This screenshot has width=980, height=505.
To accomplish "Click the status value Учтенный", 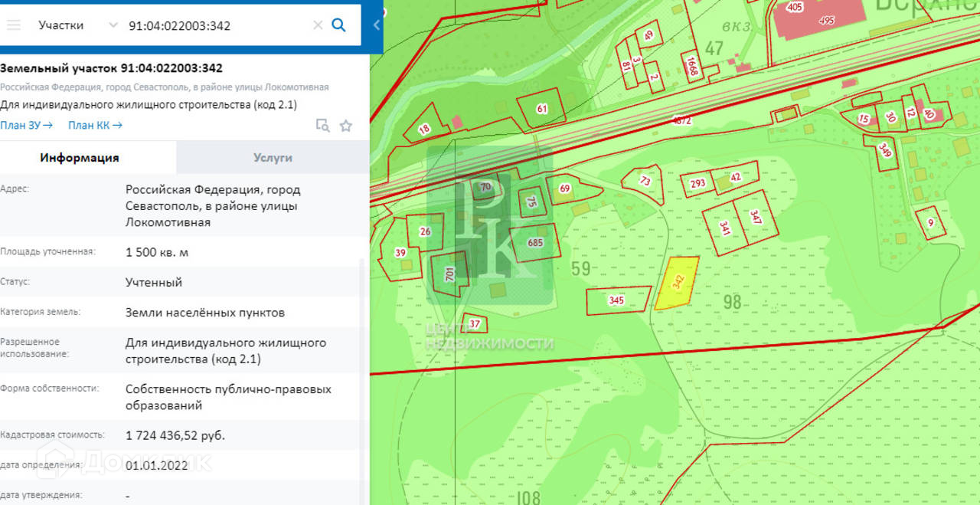I will click(154, 282).
